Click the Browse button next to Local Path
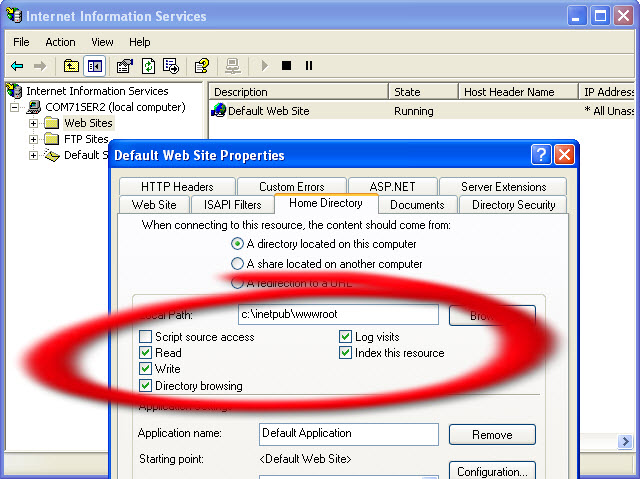The width and height of the screenshot is (640, 479). [492, 315]
